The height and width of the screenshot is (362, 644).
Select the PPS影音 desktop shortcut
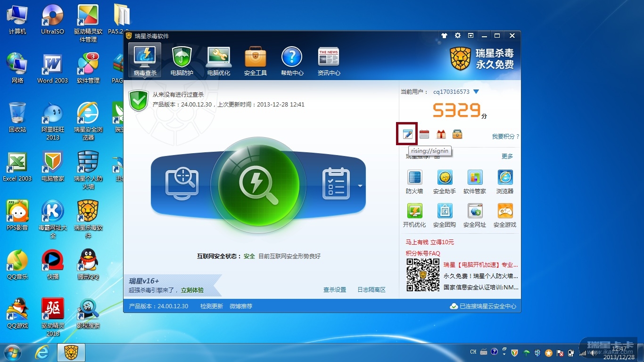[17, 216]
